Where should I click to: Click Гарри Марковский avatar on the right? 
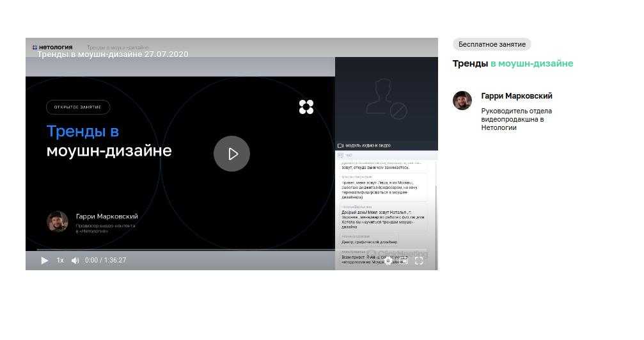coord(462,101)
